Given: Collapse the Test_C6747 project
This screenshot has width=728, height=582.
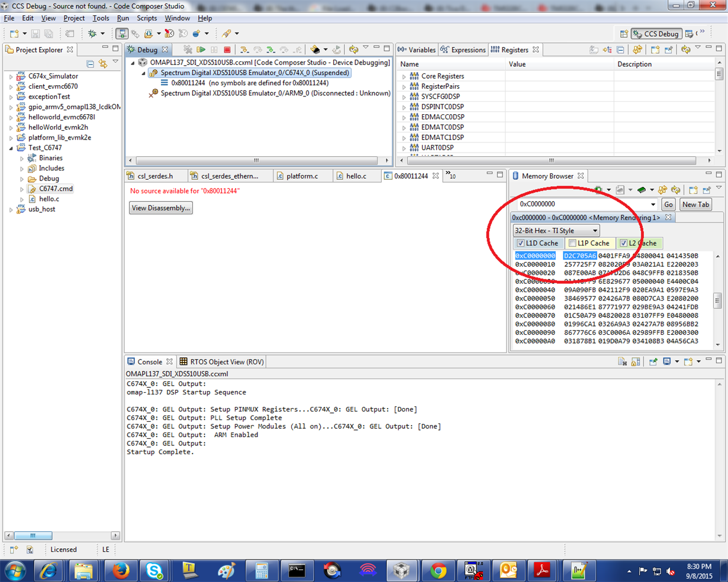Looking at the screenshot, I should coord(11,148).
